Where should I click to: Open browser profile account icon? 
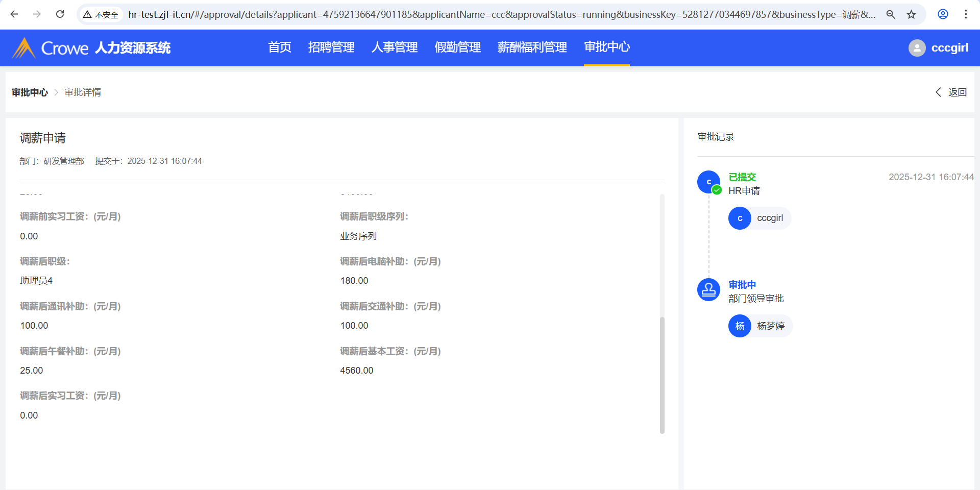pyautogui.click(x=943, y=14)
